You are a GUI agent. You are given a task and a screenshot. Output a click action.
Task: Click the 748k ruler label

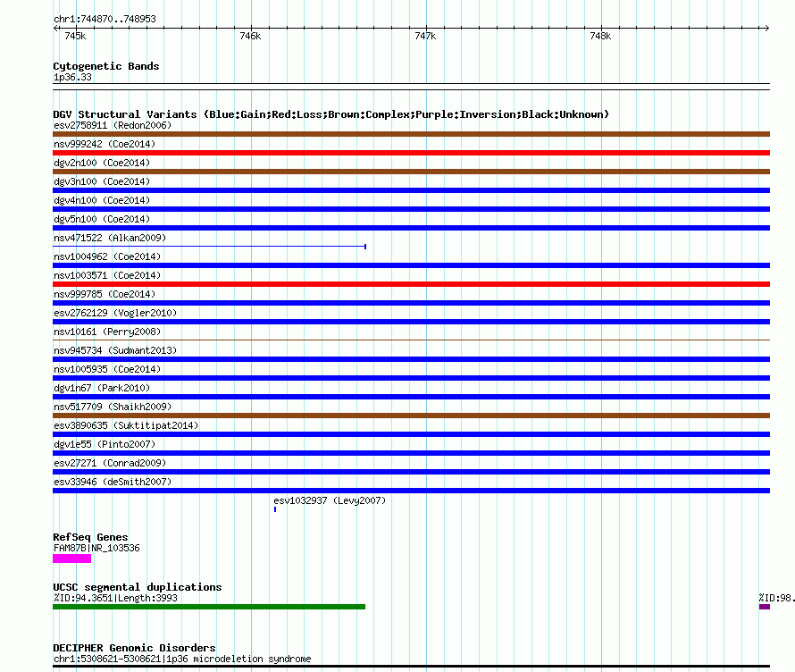[x=601, y=36]
